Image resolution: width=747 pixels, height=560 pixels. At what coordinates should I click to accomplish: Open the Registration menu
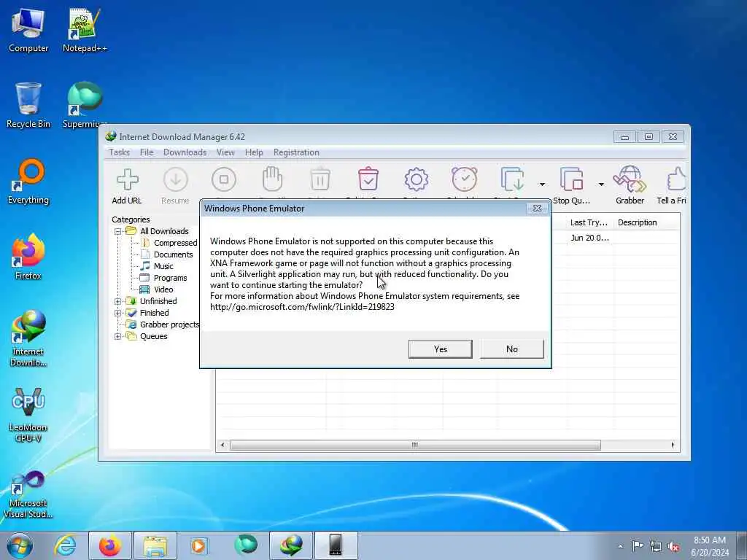point(296,152)
